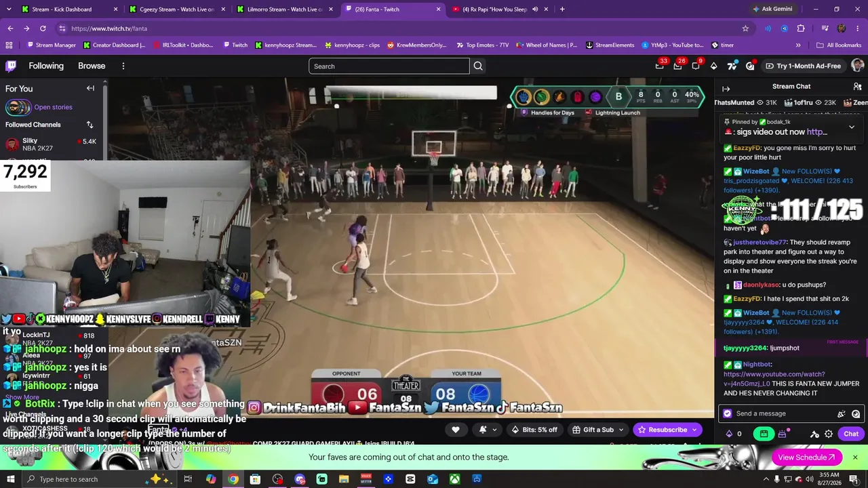868x488 pixels.
Task: Sort Followed Channels list
Action: point(90,125)
